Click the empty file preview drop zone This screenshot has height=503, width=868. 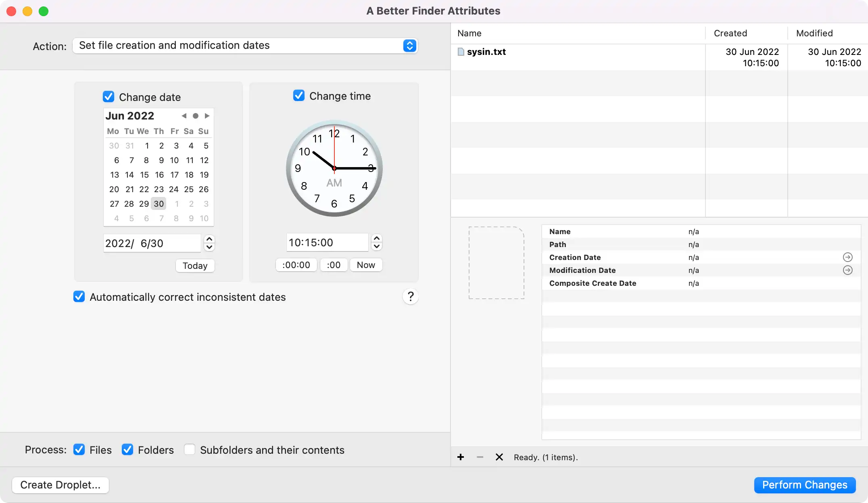point(496,263)
